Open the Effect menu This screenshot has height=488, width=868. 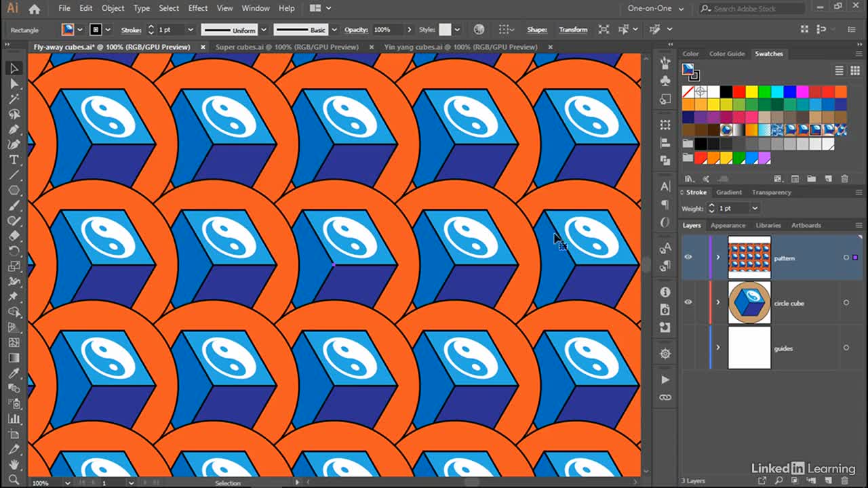198,8
